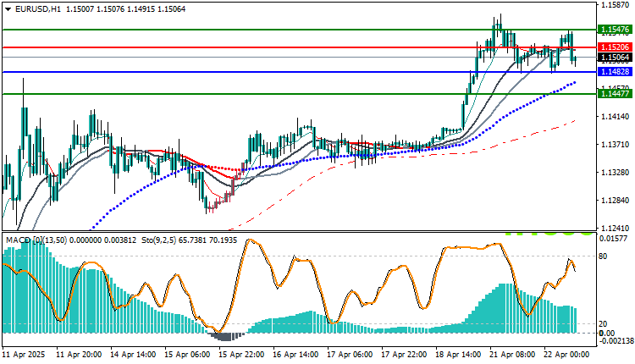Click the 15 Apr 06:00 time label
635x364 pixels.
[187, 355]
